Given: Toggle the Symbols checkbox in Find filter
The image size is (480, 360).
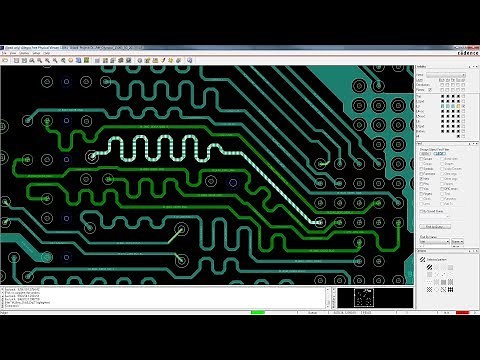Looking at the screenshot, I should (x=421, y=169).
